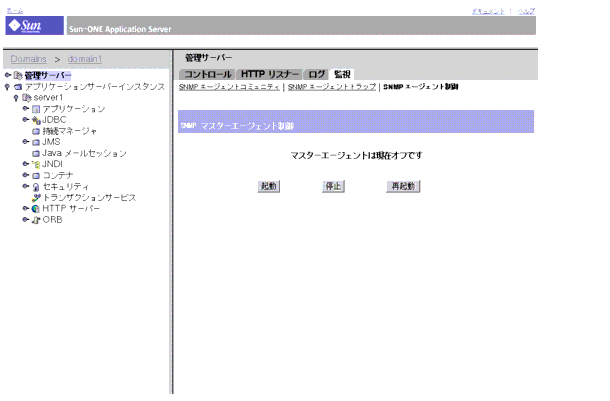Switch to the HTTP リスナー tab
The height and width of the screenshot is (401, 610).
269,74
